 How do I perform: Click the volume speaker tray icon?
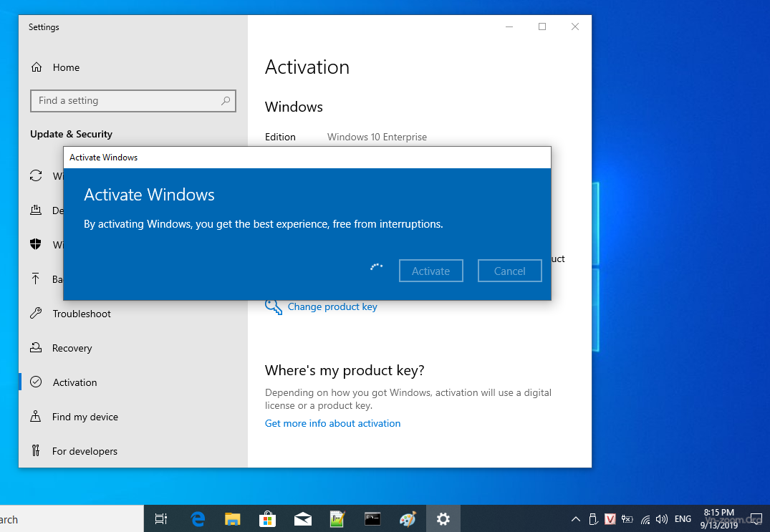coord(661,518)
